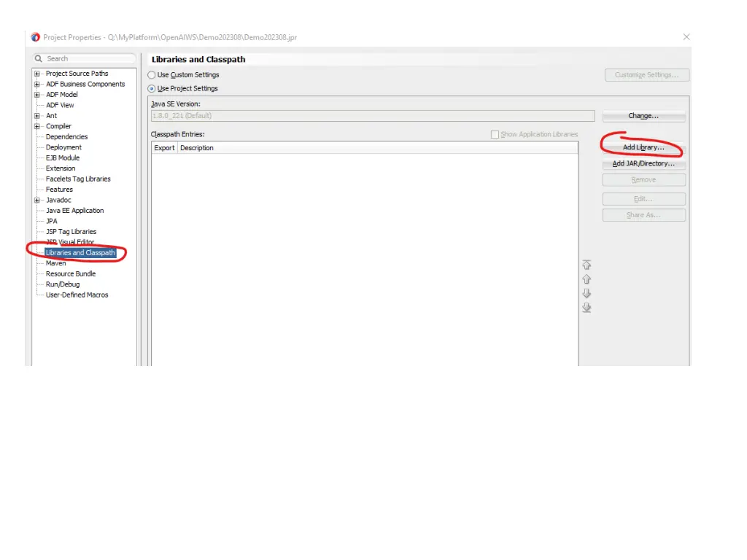The width and height of the screenshot is (747, 560).
Task: Click the Add JAR/Directory... button
Action: [643, 164]
